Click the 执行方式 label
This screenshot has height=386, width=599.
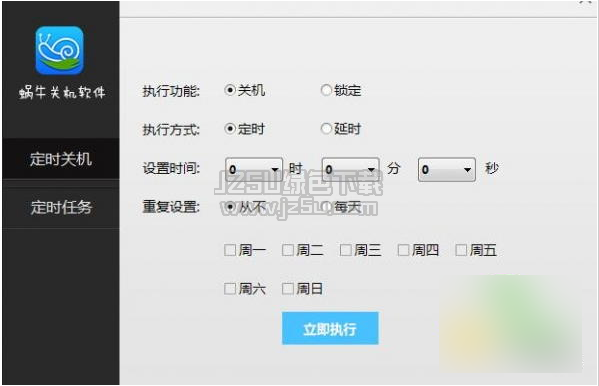171,130
